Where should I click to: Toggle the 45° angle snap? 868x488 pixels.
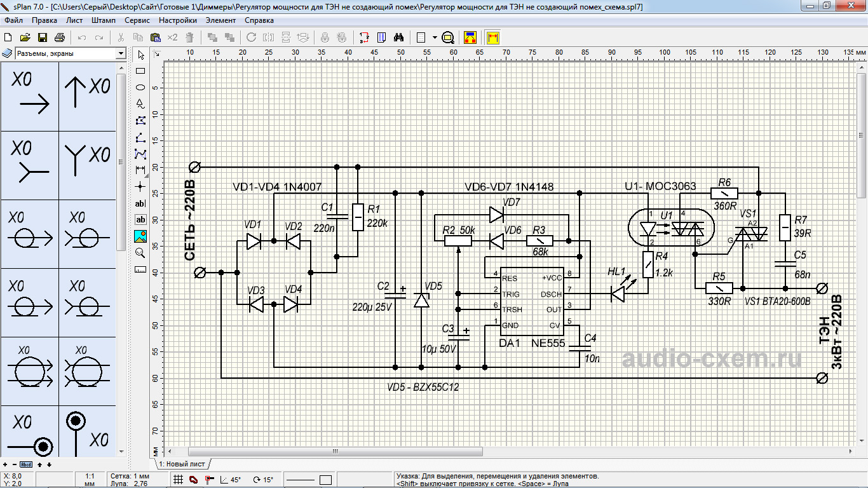coord(230,480)
